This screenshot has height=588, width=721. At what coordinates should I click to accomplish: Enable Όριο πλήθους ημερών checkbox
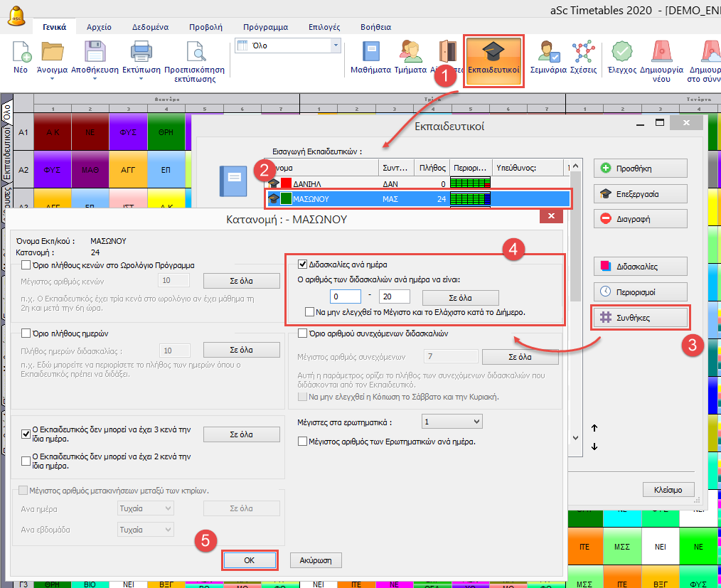[x=26, y=333]
